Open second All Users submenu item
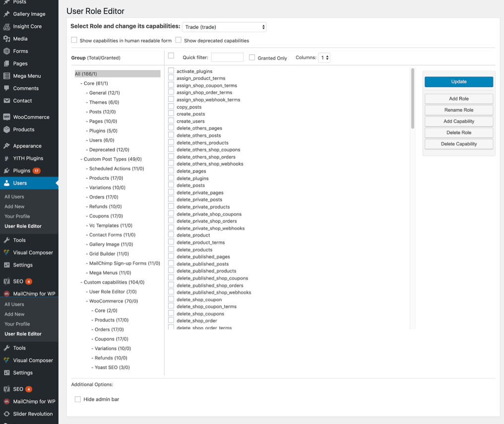 click(x=14, y=304)
